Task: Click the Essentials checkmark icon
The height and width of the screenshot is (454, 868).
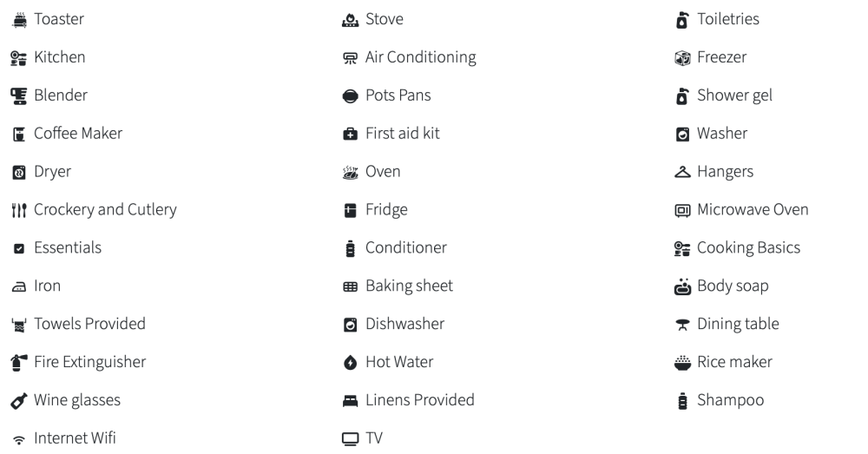Action: click(x=17, y=248)
